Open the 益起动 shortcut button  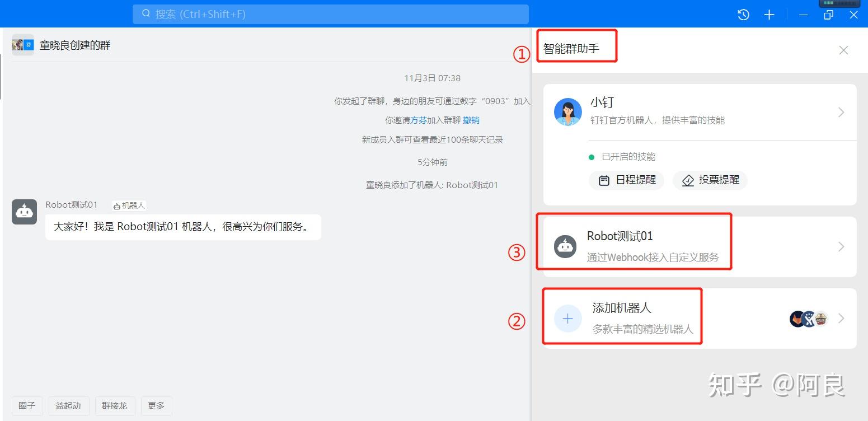pos(68,406)
